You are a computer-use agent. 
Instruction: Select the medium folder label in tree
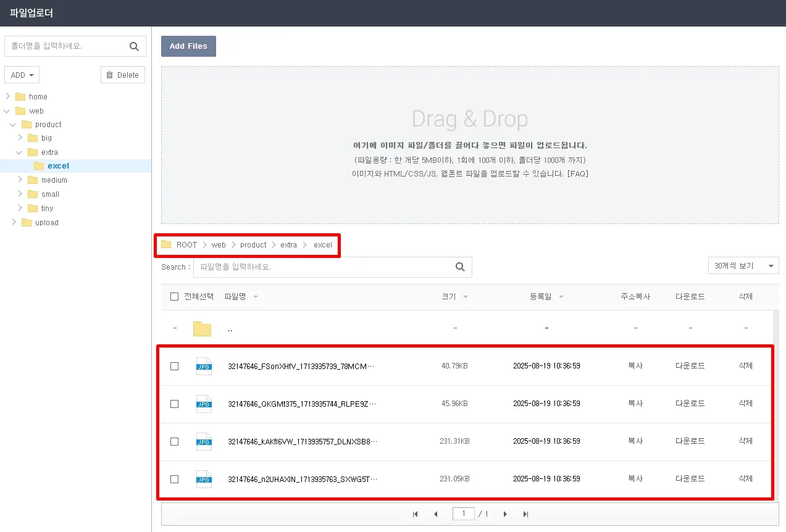[x=54, y=180]
